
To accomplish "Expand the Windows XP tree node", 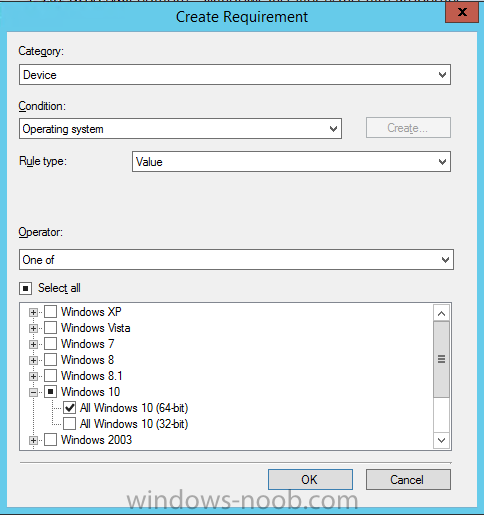I will coord(33,312).
